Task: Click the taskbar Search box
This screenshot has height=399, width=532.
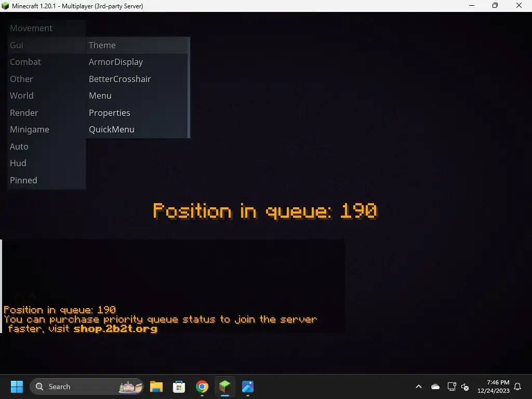Action: coord(87,387)
